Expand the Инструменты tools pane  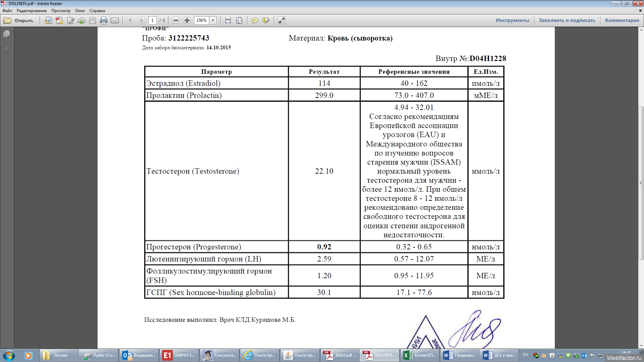pyautogui.click(x=512, y=20)
